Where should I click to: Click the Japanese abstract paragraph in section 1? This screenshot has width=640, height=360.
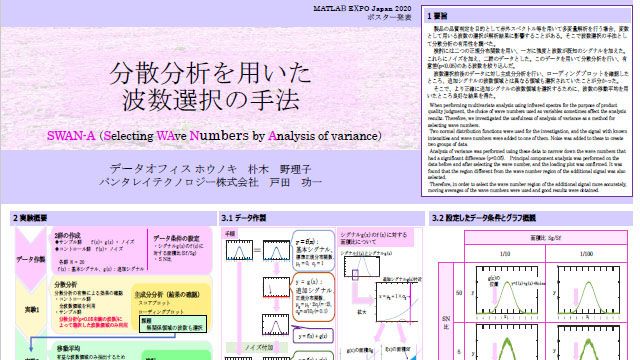tap(527, 62)
